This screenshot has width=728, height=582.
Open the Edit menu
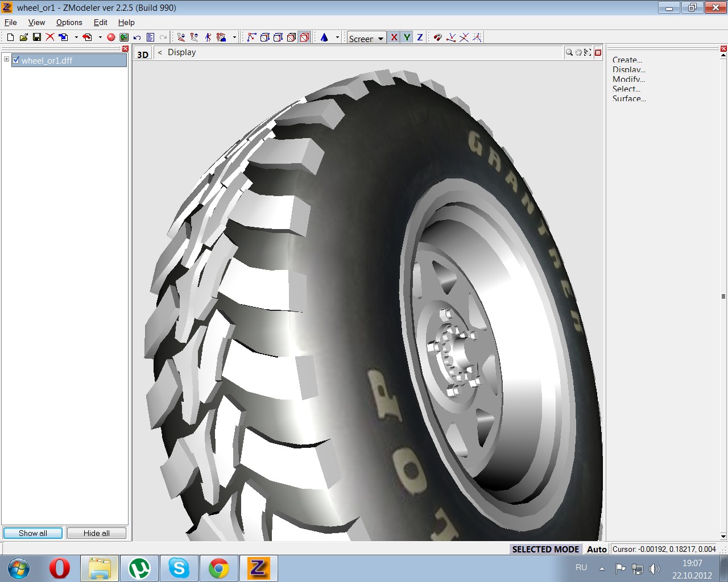pos(100,22)
